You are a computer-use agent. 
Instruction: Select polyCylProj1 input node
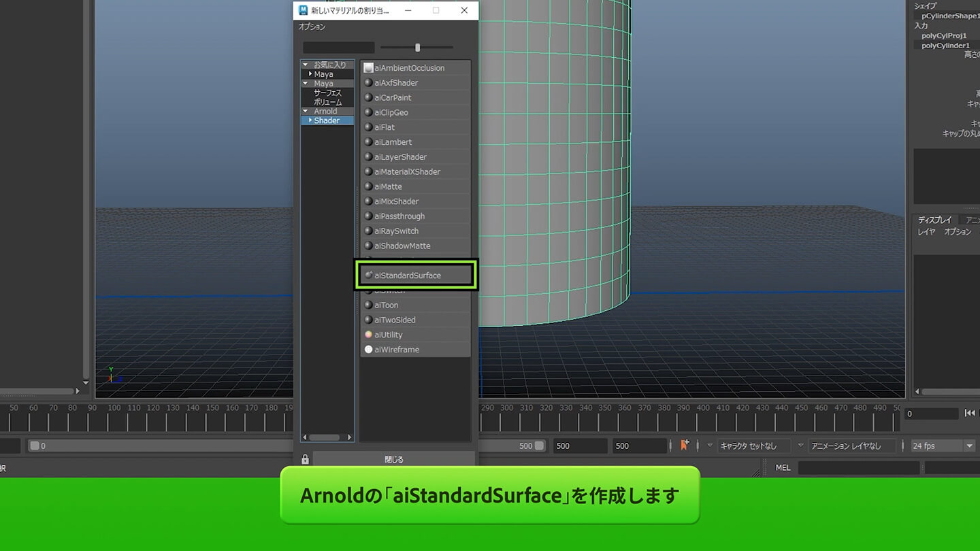pos(944,36)
